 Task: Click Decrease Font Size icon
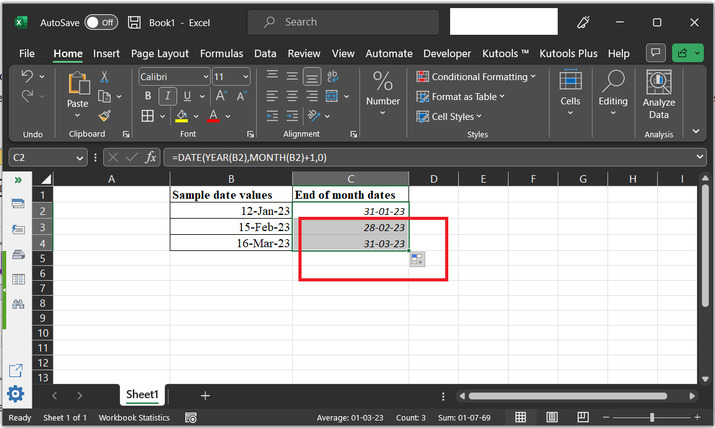(241, 96)
